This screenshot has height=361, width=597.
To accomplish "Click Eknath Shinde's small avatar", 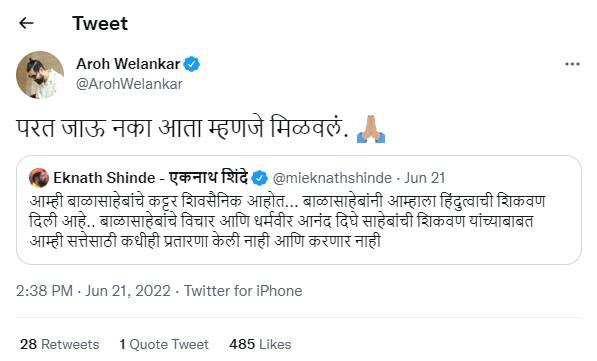I will coord(39,178).
